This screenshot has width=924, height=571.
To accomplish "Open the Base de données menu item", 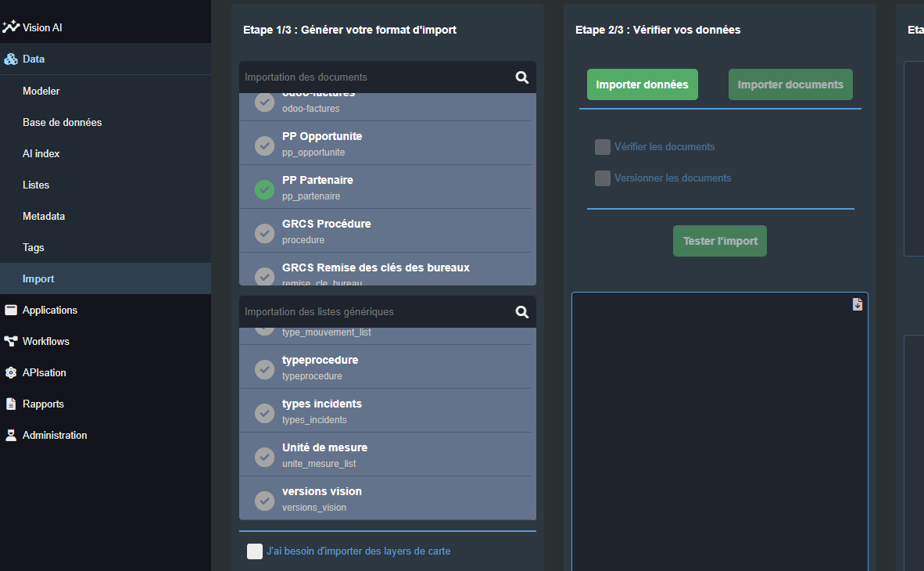I will click(62, 122).
